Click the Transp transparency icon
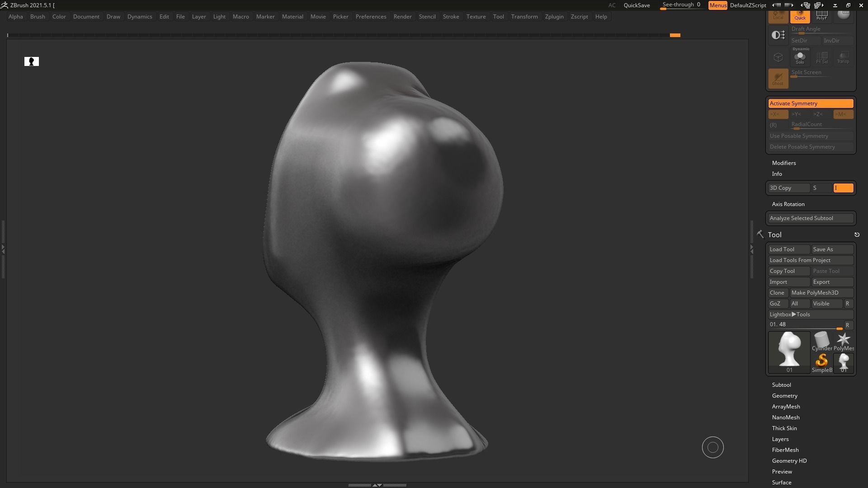868x488 pixels. point(843,56)
